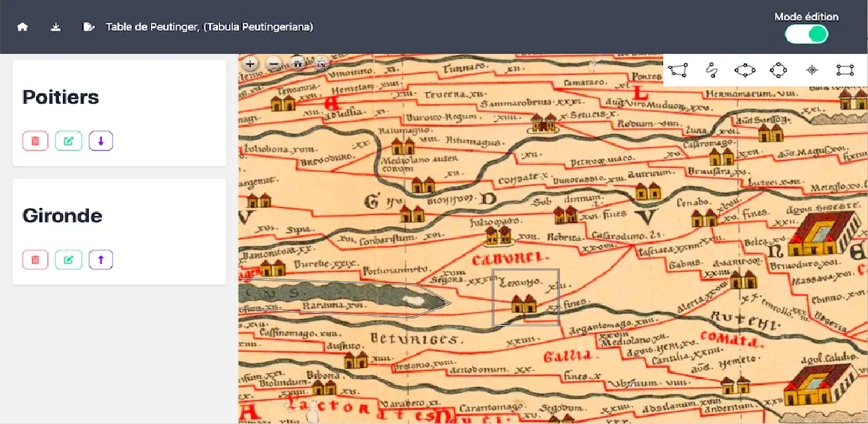The width and height of the screenshot is (868, 424).
Task: Delete the Gironde annotation
Action: tap(35, 260)
